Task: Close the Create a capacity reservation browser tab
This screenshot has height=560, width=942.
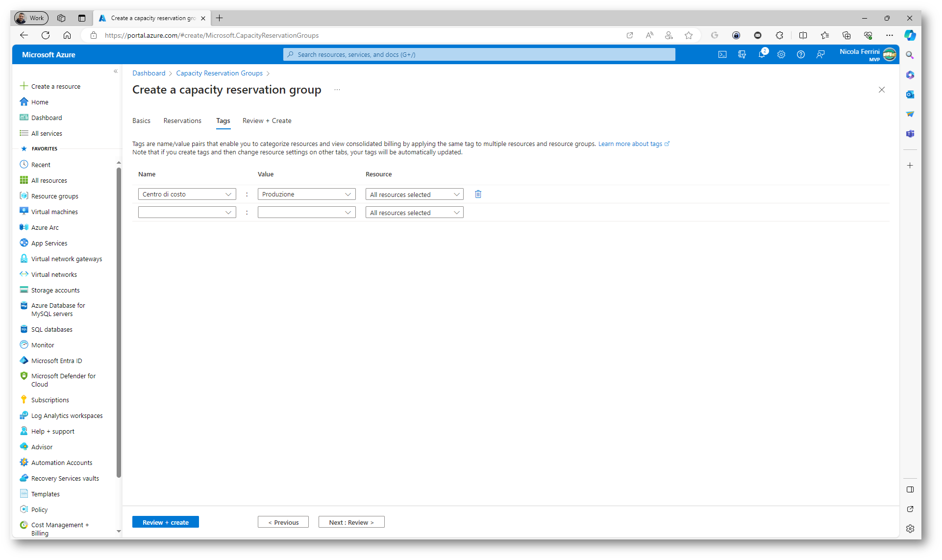Action: point(203,18)
